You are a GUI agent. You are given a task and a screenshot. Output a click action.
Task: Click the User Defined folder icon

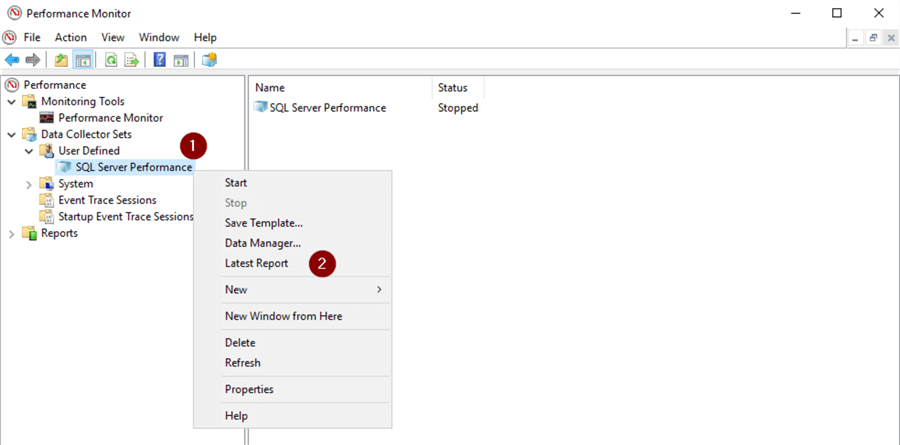point(46,151)
